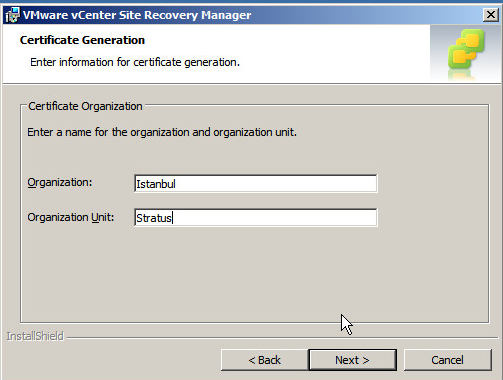Click the VMware stacked squares logo

point(466,50)
